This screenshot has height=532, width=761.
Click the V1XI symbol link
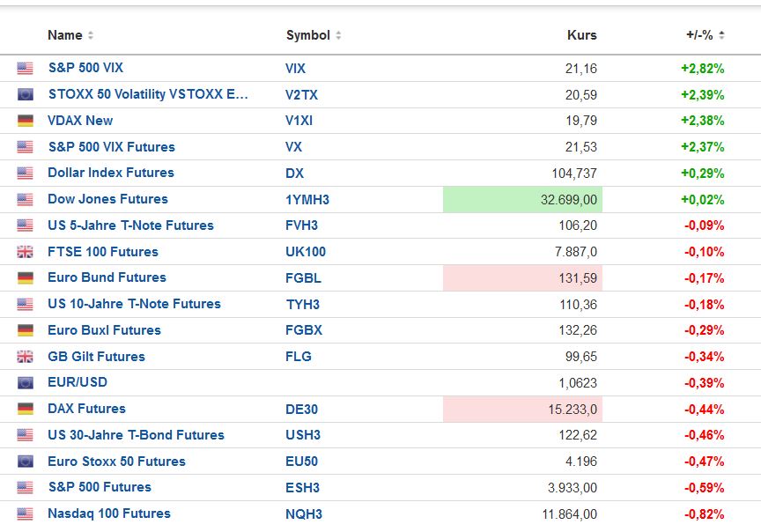tap(299, 121)
